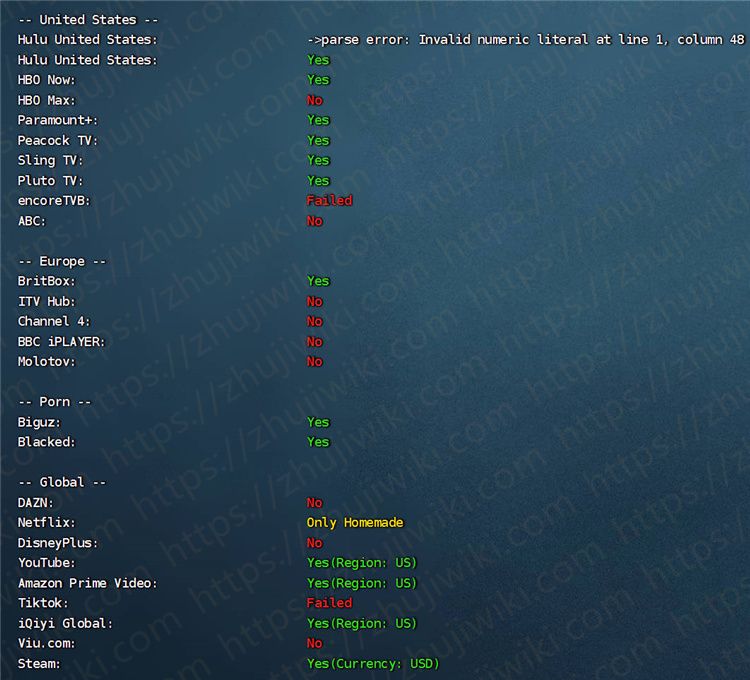The image size is (750, 680).
Task: Click the "Sling TV:" label
Action: (51, 160)
